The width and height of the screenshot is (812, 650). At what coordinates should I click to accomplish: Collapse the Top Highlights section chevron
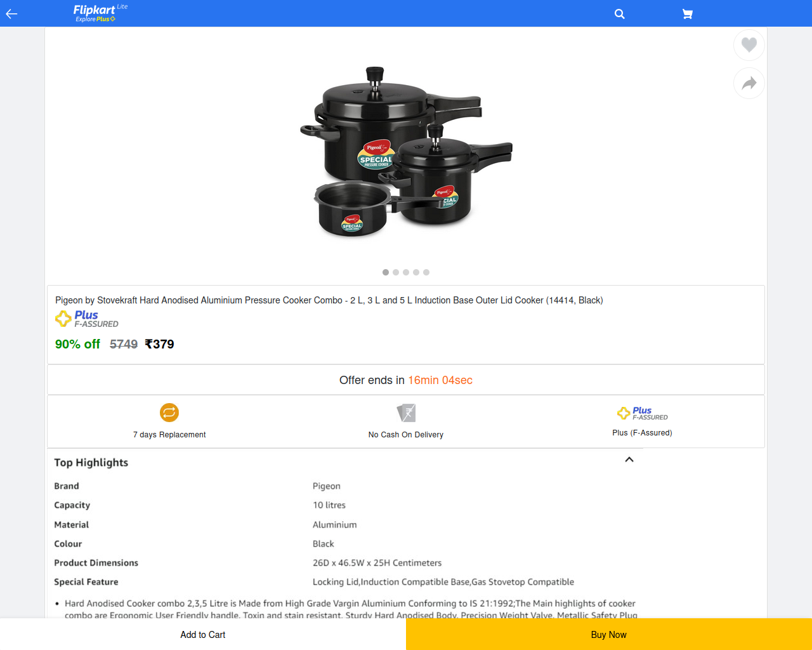point(629,460)
